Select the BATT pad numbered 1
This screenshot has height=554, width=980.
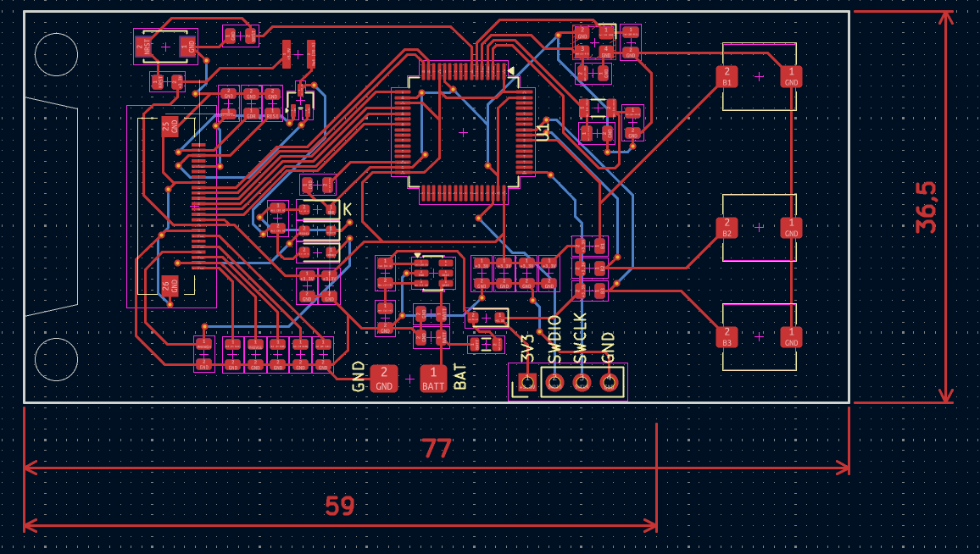(x=433, y=377)
